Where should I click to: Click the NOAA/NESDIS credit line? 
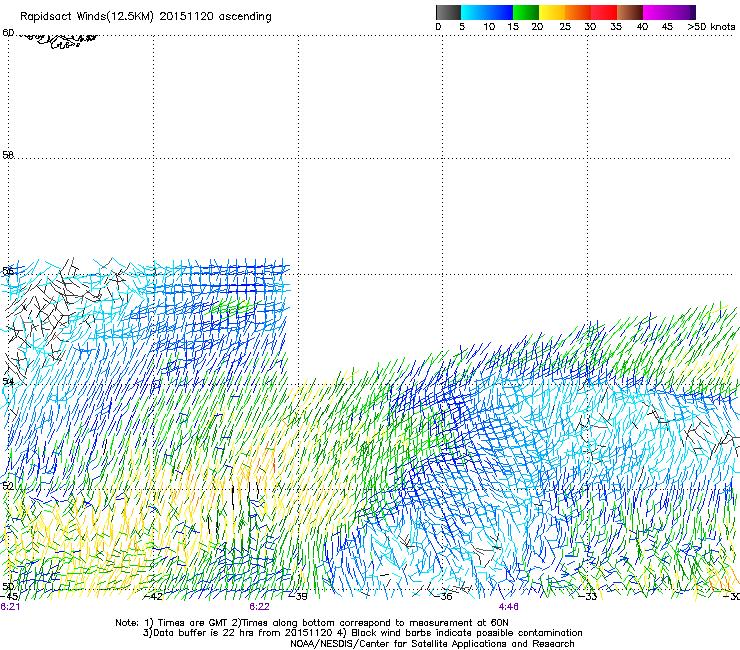pyautogui.click(x=432, y=644)
